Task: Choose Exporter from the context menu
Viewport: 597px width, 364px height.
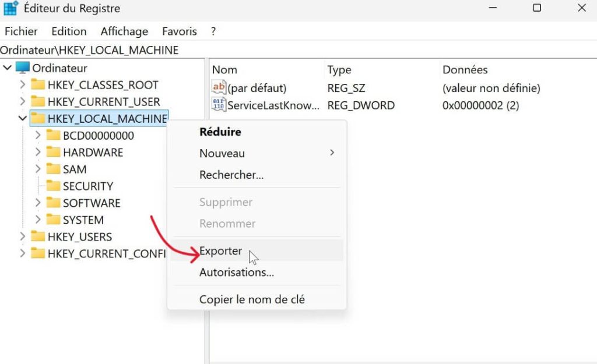Action: (x=221, y=251)
